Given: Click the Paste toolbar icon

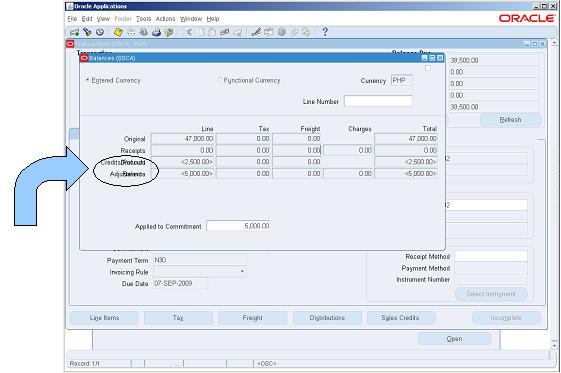Looking at the screenshot, I should 212,32.
